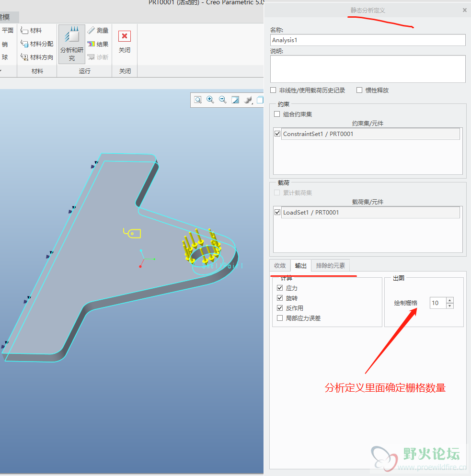
Task: Uncheck LoadSet1 / PRT0001 checkbox
Action: click(x=277, y=212)
